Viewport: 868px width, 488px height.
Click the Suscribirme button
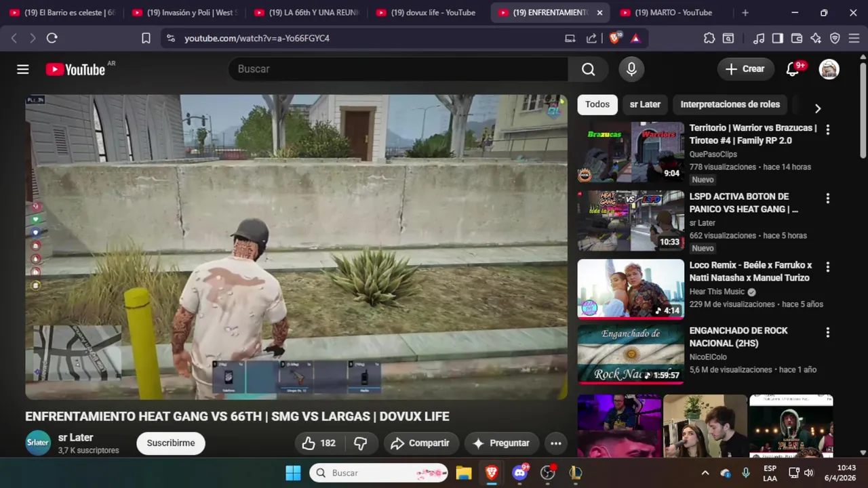click(x=171, y=443)
